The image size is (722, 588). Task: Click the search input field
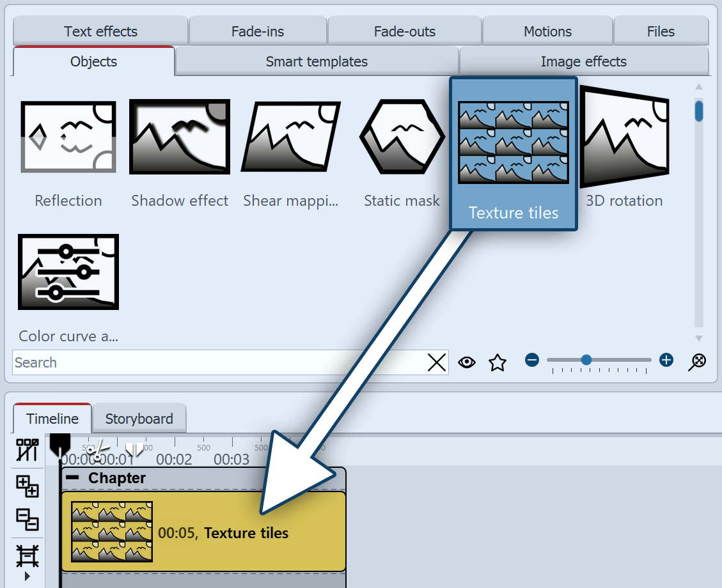pos(192,362)
